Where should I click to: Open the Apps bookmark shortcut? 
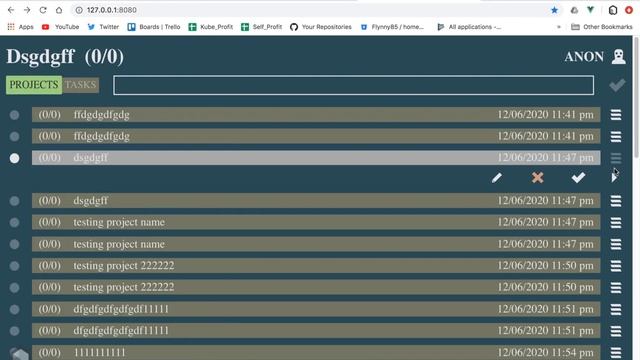pos(20,27)
